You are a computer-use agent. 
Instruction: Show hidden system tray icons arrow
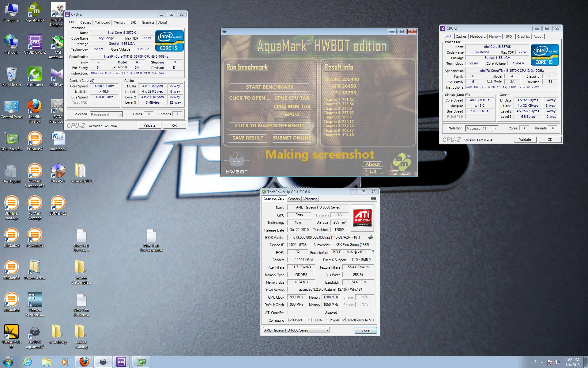coord(542,362)
